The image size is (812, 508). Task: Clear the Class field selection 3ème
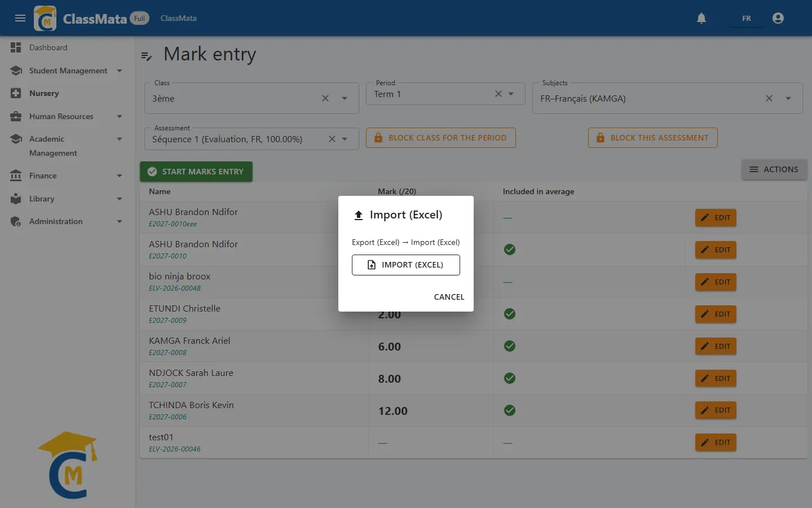tap(325, 98)
